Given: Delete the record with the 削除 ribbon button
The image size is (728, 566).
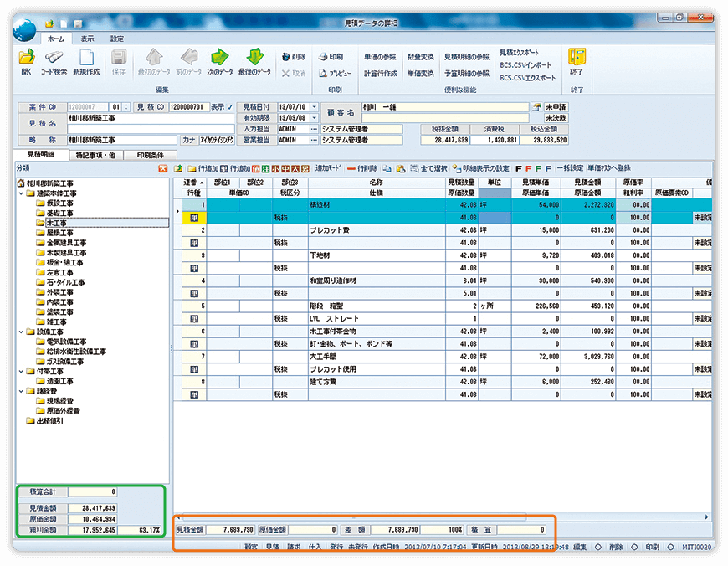Looking at the screenshot, I should point(294,57).
